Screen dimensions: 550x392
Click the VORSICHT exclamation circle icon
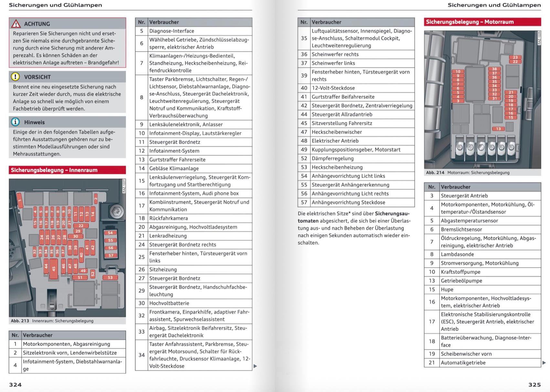[15, 77]
